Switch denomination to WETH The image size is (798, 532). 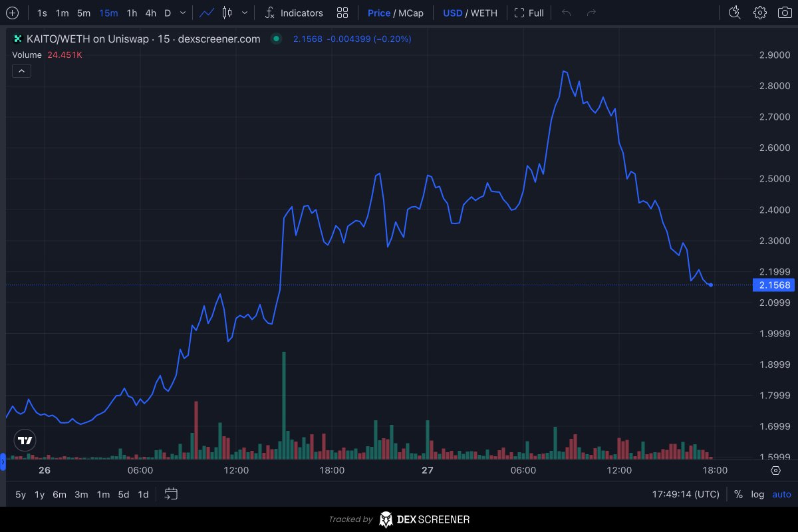[x=483, y=13]
